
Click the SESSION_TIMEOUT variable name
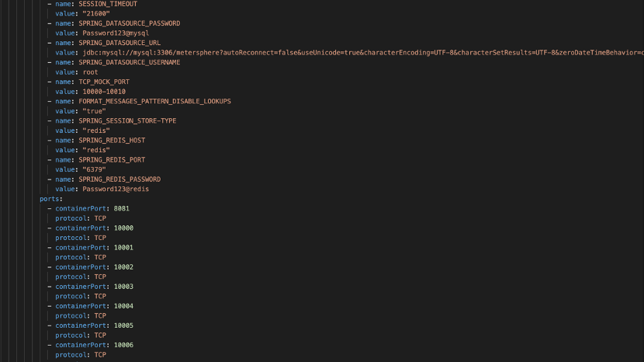pos(108,4)
